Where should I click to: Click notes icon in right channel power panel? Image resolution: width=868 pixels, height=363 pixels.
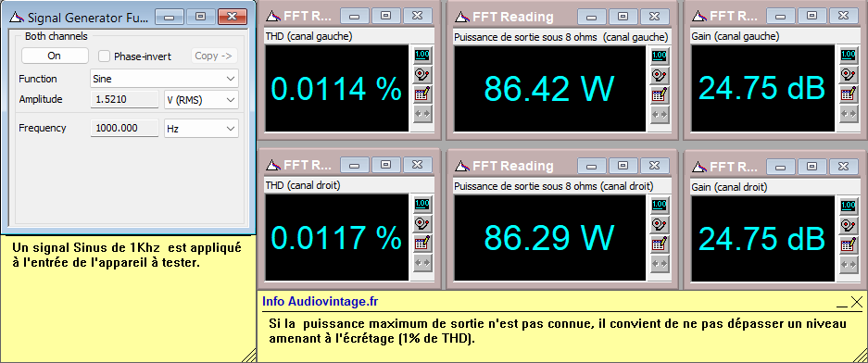[659, 244]
